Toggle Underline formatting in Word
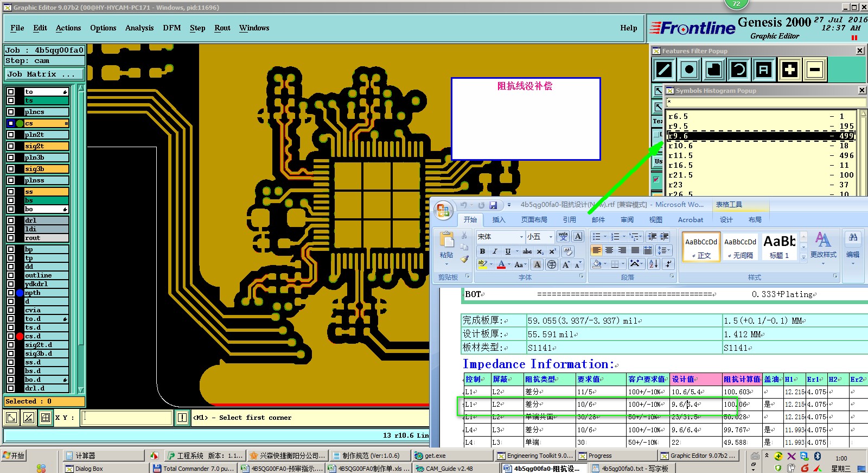The image size is (868, 473). click(x=508, y=251)
